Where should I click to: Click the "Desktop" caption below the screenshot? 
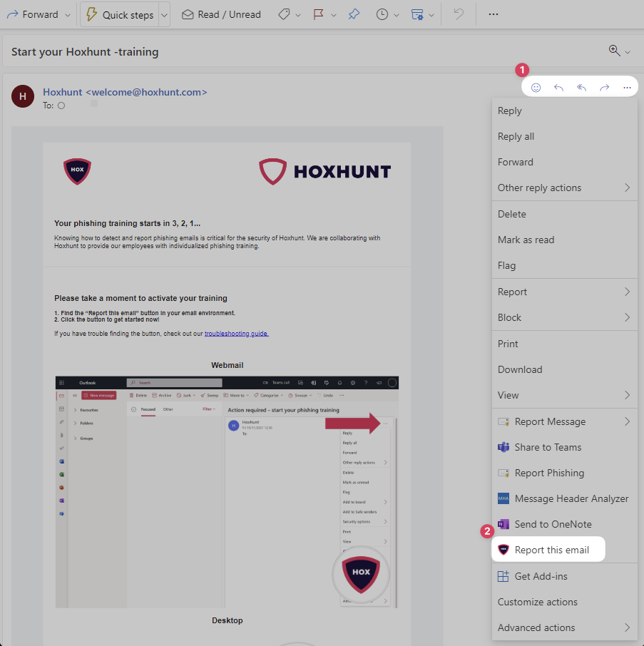[x=227, y=620]
